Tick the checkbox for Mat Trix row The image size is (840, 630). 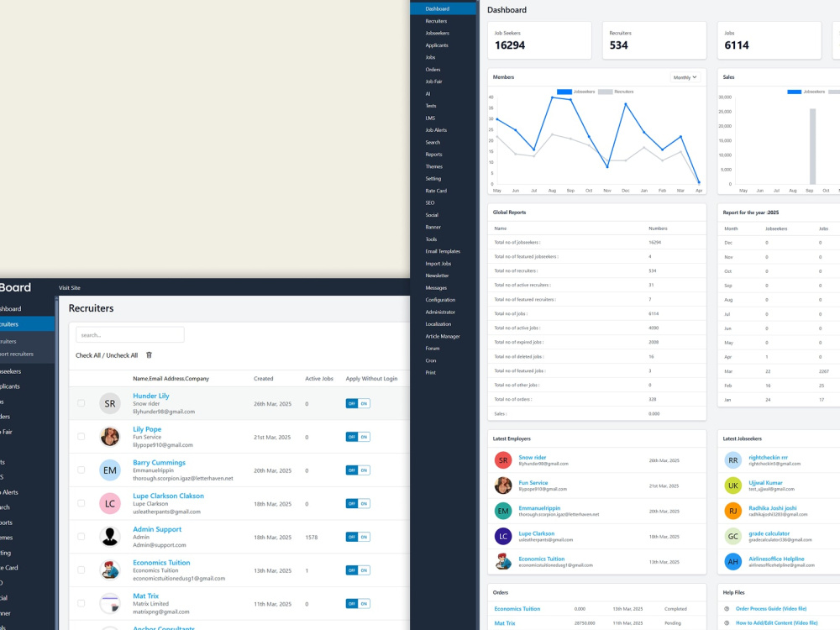[x=81, y=603]
